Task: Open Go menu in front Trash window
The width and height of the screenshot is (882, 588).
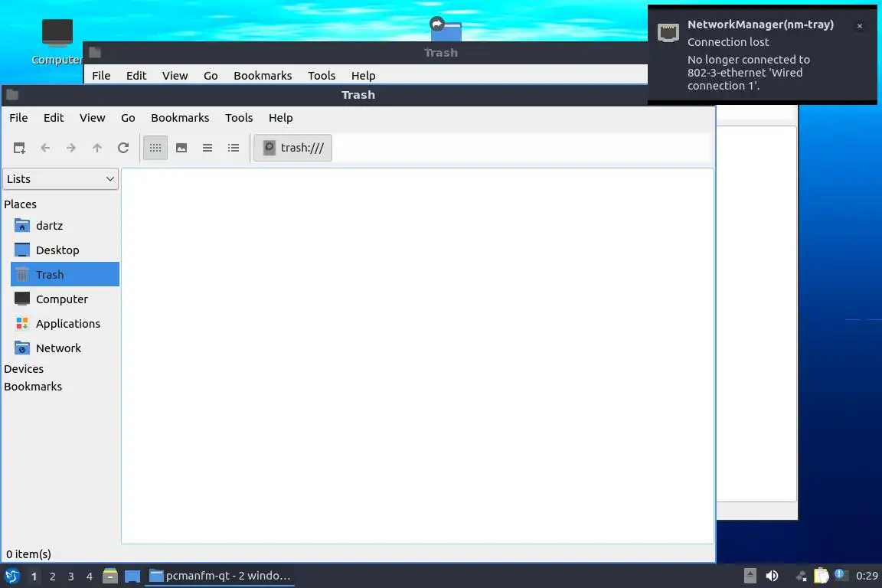Action: [x=128, y=118]
